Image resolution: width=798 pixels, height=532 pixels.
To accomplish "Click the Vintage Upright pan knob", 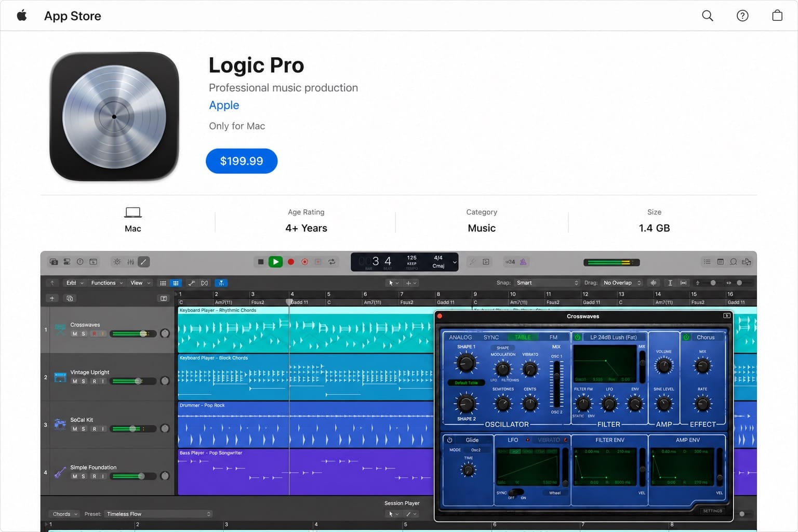I will [165, 381].
